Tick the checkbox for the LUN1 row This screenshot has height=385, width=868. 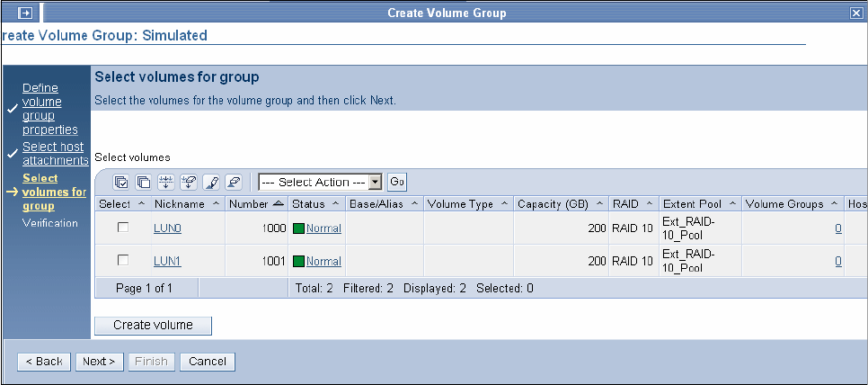[x=123, y=260]
